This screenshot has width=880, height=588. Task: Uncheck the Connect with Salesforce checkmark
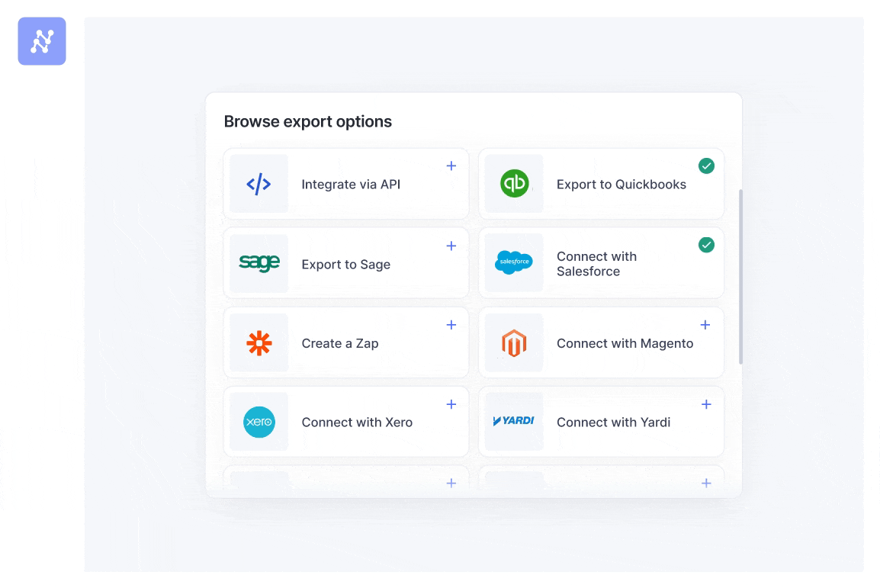click(706, 245)
